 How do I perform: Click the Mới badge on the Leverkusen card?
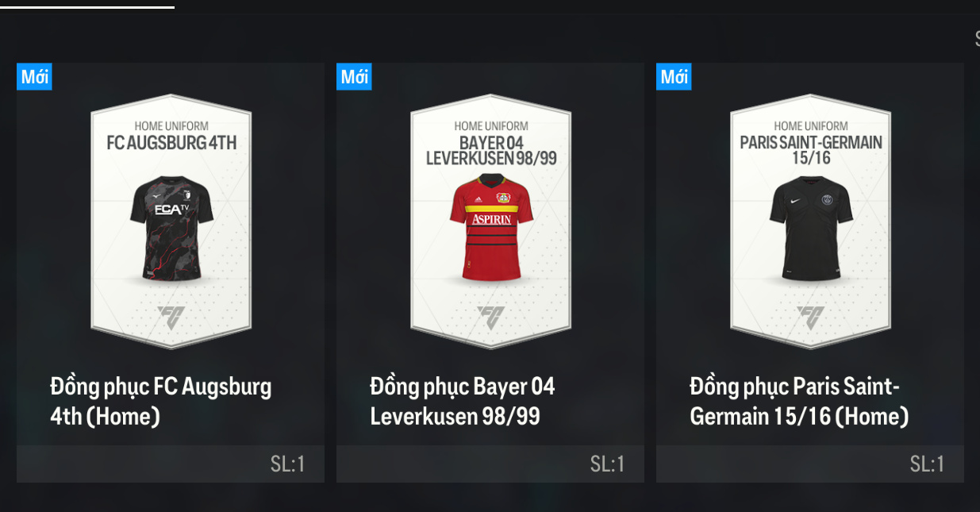pyautogui.click(x=354, y=77)
